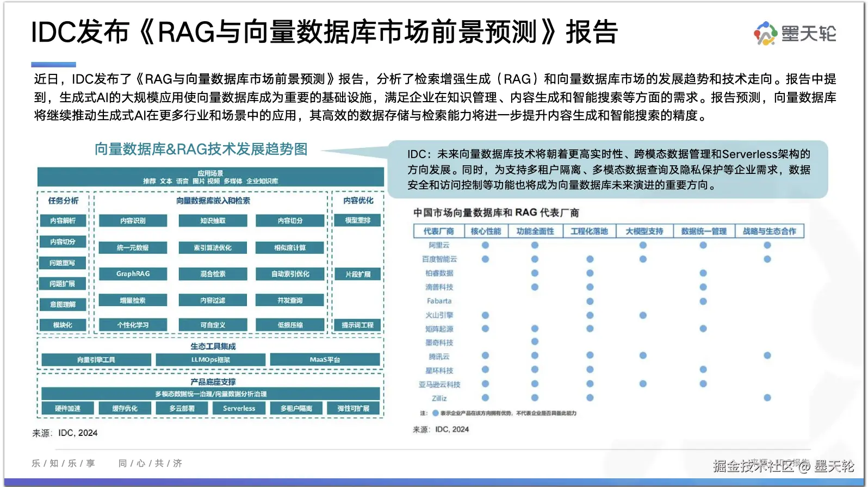Click the 生态工具集成 section label
This screenshot has width=868, height=487.
pyautogui.click(x=213, y=346)
